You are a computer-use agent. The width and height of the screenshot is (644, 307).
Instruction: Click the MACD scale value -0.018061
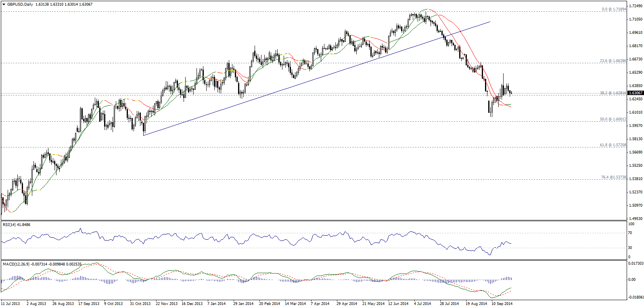pos(635,298)
